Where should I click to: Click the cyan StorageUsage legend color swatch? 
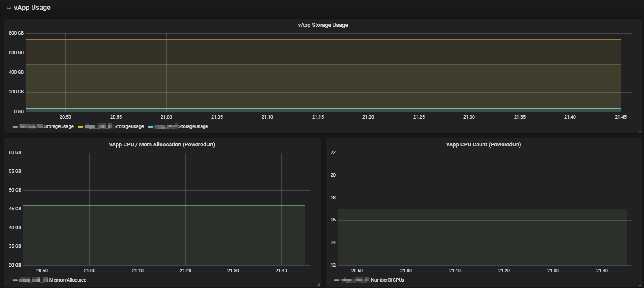pyautogui.click(x=150, y=127)
